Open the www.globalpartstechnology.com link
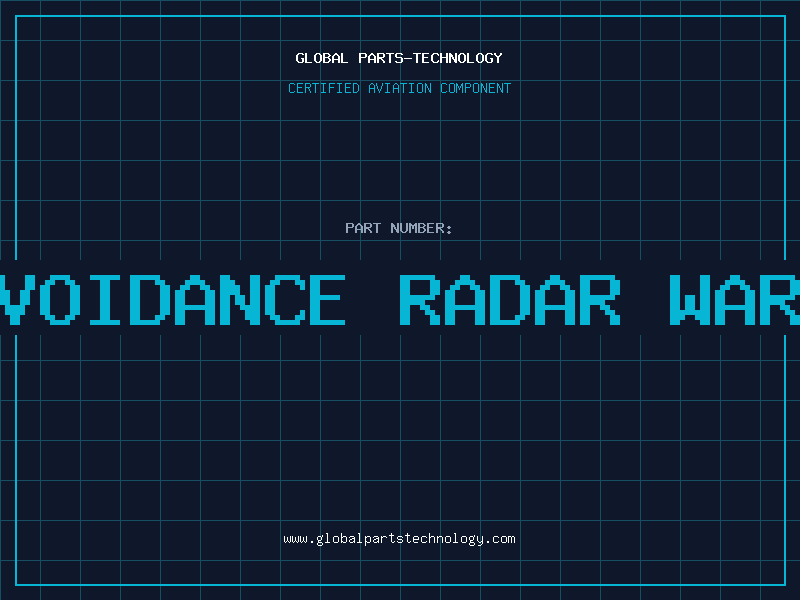 pos(399,539)
